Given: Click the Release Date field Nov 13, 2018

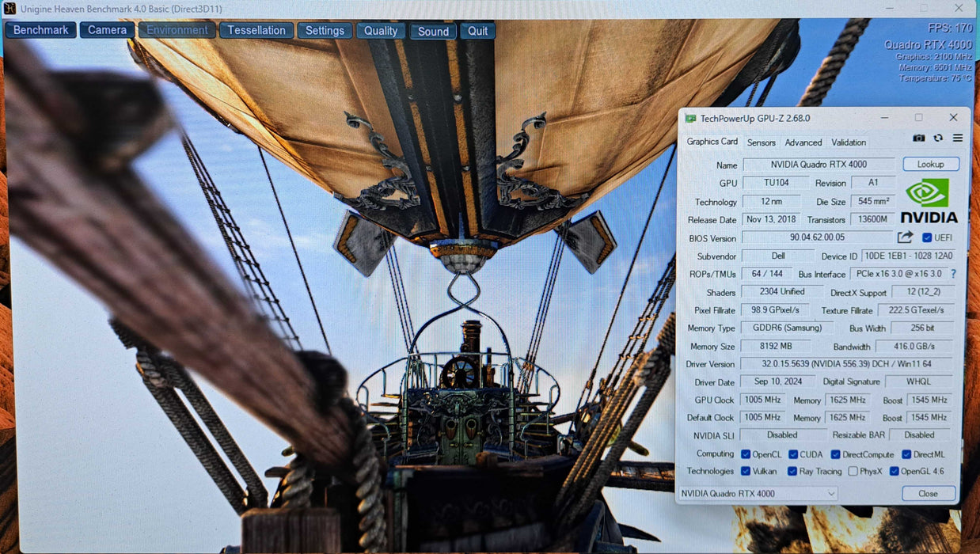Looking at the screenshot, I should click(772, 219).
